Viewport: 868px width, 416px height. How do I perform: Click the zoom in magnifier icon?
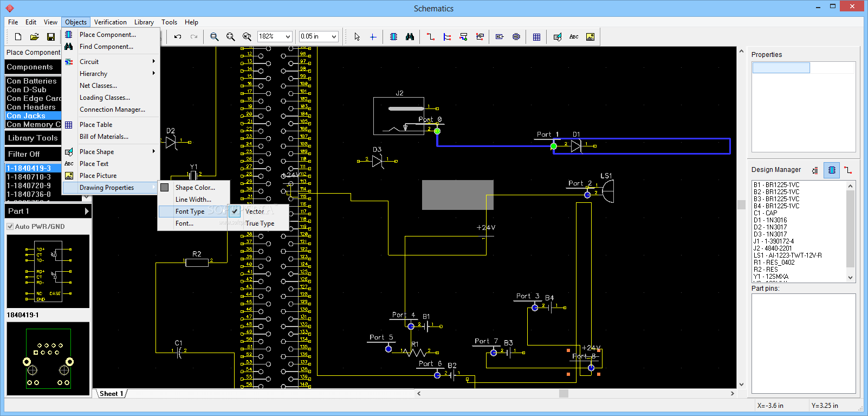click(x=215, y=37)
